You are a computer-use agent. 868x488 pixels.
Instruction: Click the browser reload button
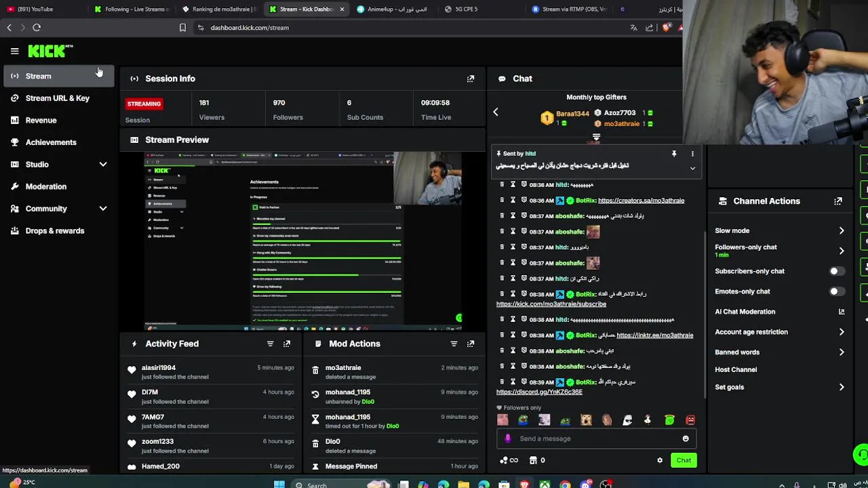tap(37, 28)
